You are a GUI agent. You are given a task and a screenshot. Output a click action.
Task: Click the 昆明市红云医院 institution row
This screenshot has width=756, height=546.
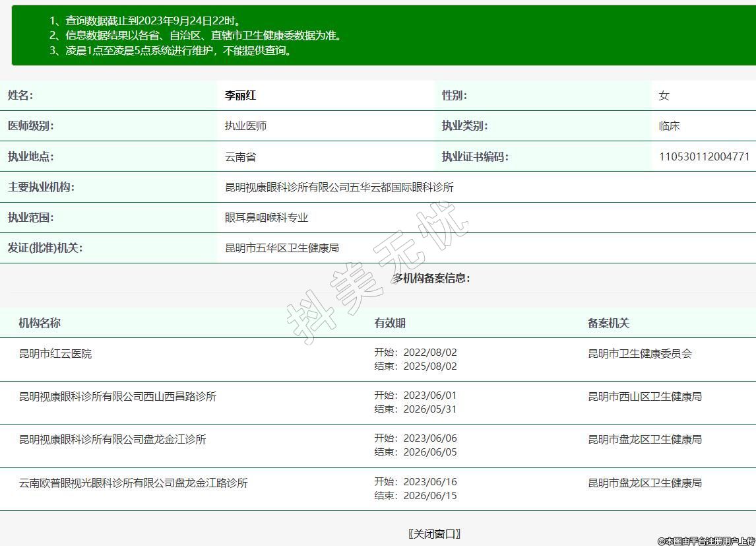55,354
